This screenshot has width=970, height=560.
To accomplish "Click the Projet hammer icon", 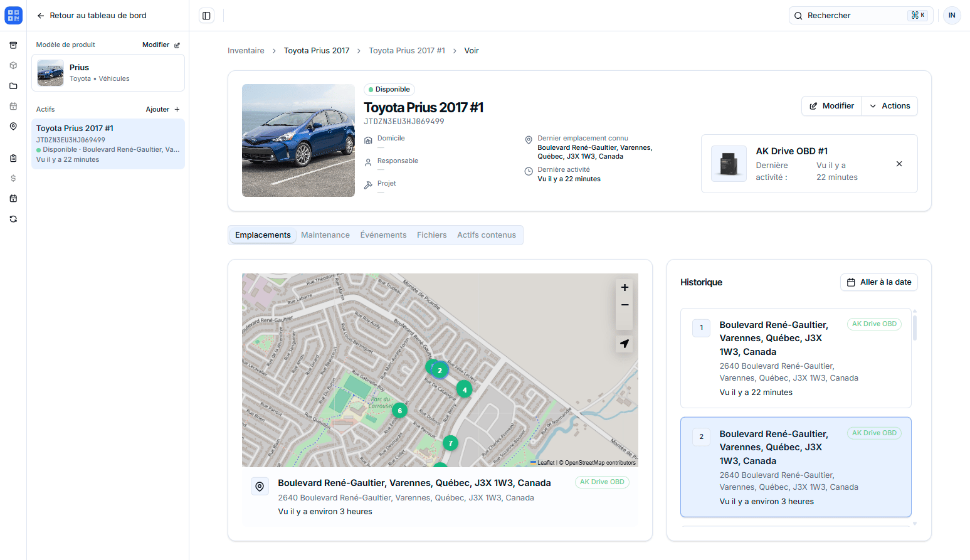I will point(369,185).
